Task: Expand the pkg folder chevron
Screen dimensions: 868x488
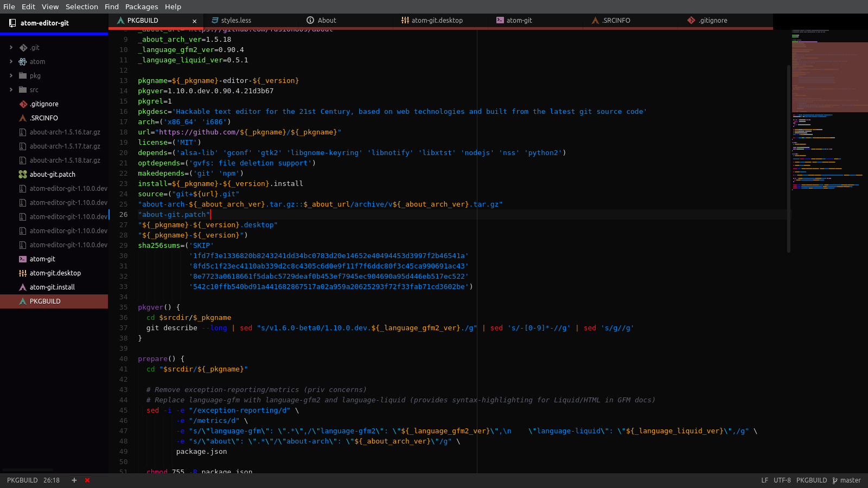Action: 11,76
